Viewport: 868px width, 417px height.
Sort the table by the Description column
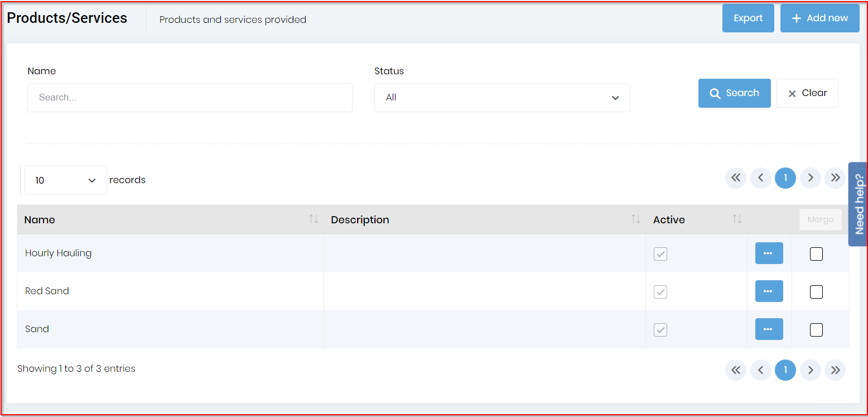click(635, 219)
